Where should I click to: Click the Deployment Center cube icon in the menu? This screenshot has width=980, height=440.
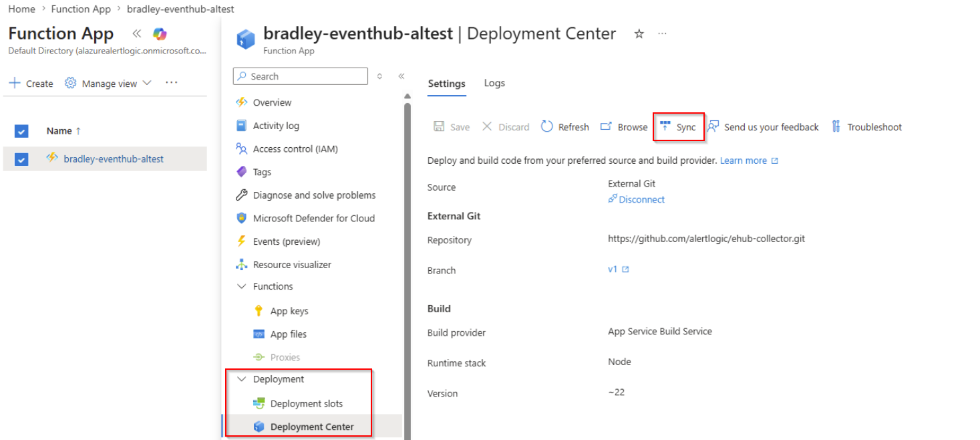pyautogui.click(x=259, y=427)
